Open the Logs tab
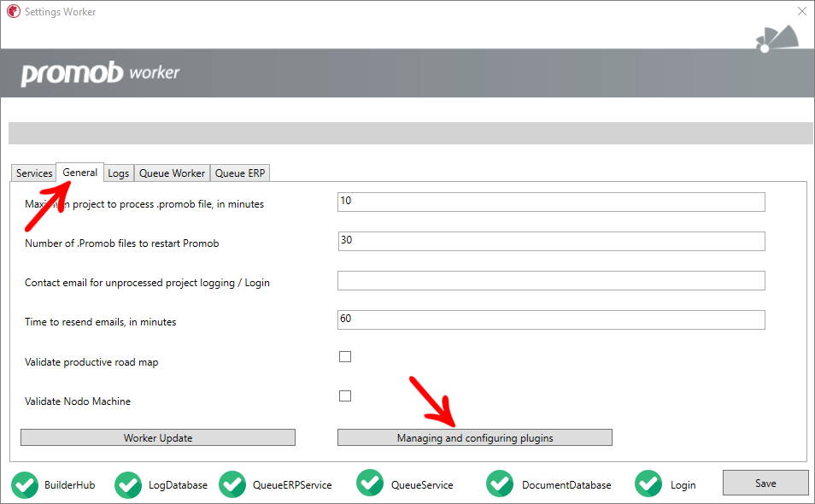 [119, 173]
